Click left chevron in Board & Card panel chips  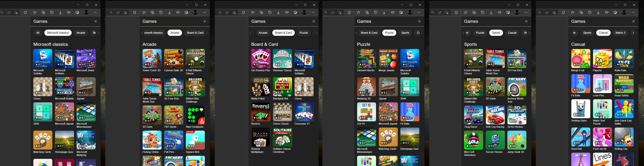(251, 33)
